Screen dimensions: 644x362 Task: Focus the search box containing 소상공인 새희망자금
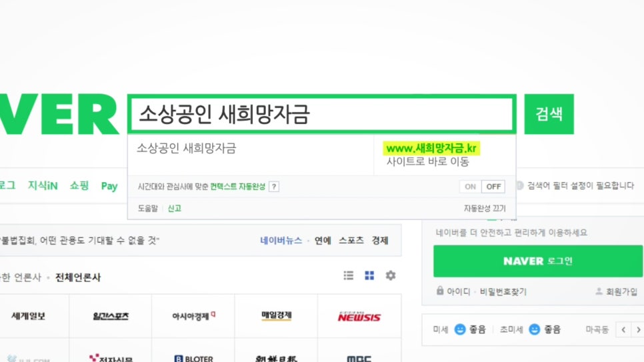321,114
